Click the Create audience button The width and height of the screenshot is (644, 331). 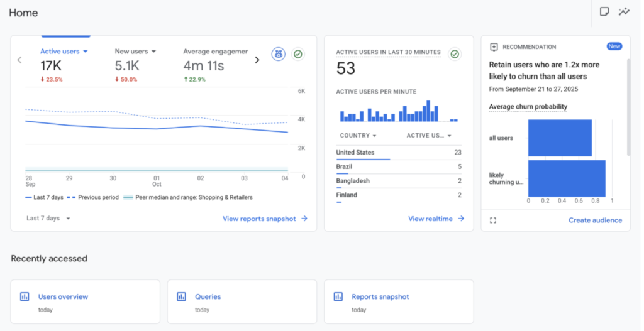(595, 220)
